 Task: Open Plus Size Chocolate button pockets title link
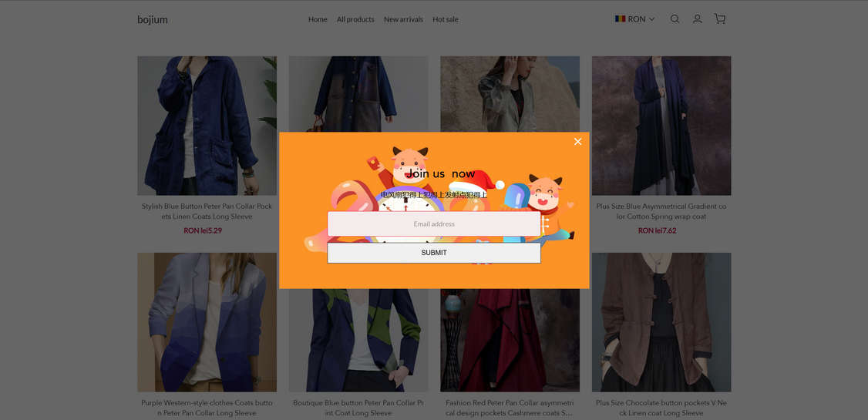(x=661, y=408)
